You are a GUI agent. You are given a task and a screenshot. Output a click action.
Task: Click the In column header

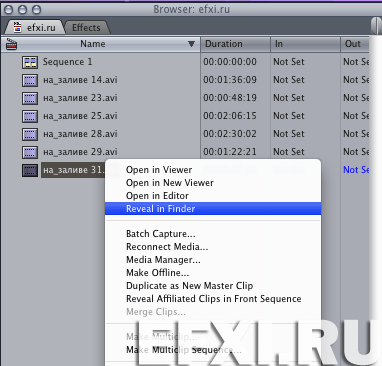pos(305,44)
